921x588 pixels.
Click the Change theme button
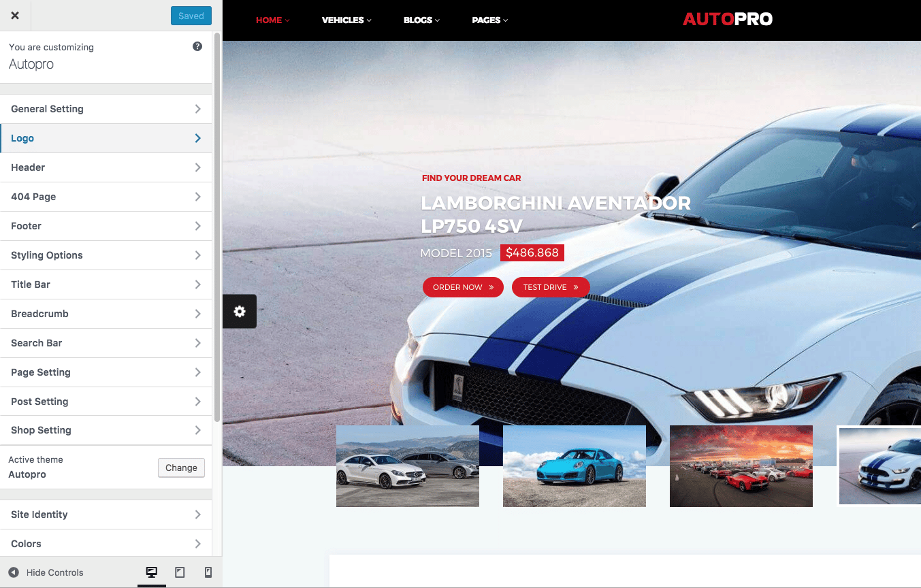coord(181,468)
